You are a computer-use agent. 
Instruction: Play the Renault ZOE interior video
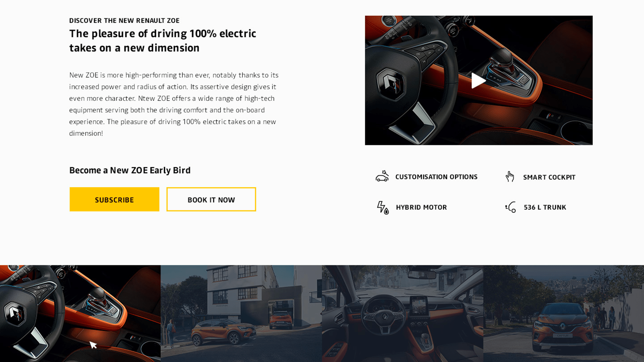(478, 80)
